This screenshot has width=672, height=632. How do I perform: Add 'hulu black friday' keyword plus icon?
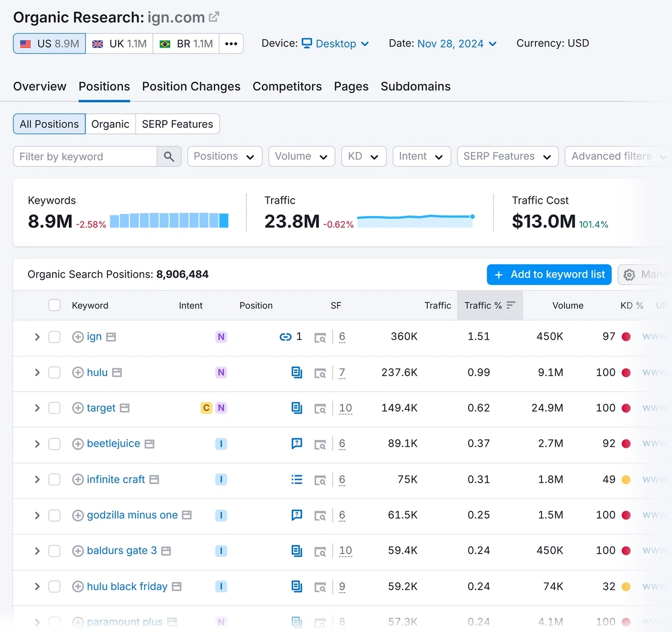(x=78, y=587)
